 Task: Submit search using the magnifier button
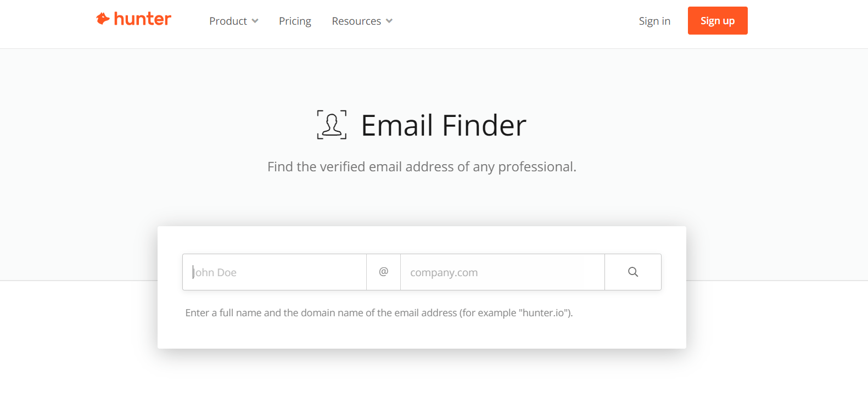pos(633,272)
